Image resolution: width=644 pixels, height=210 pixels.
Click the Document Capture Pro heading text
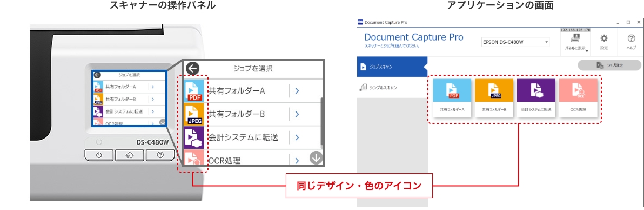[414, 37]
